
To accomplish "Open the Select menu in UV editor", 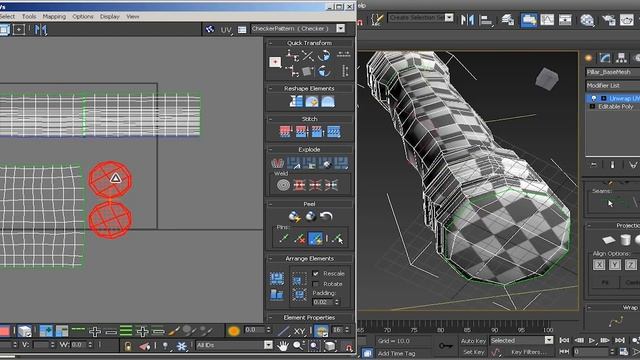I will 7,16.
